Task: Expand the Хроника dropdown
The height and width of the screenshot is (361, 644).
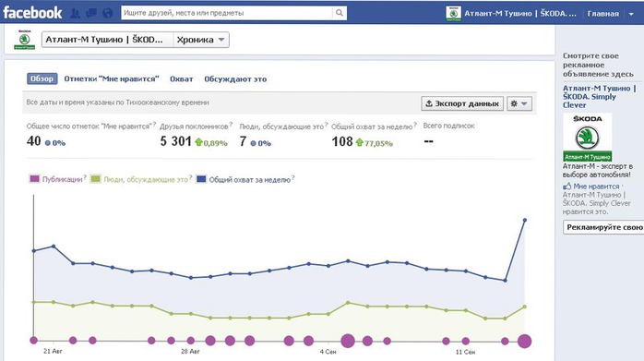Action: click(x=201, y=40)
